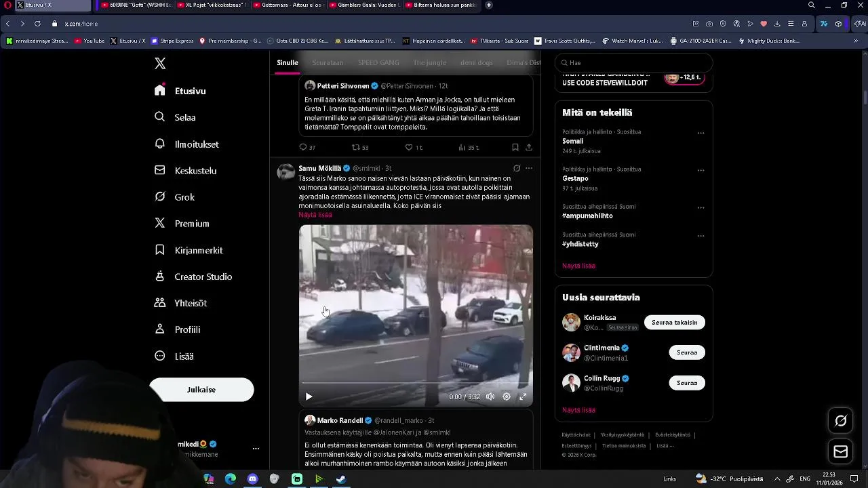The image size is (868, 488).
Task: Open Creator Studio from sidebar
Action: click(x=194, y=277)
